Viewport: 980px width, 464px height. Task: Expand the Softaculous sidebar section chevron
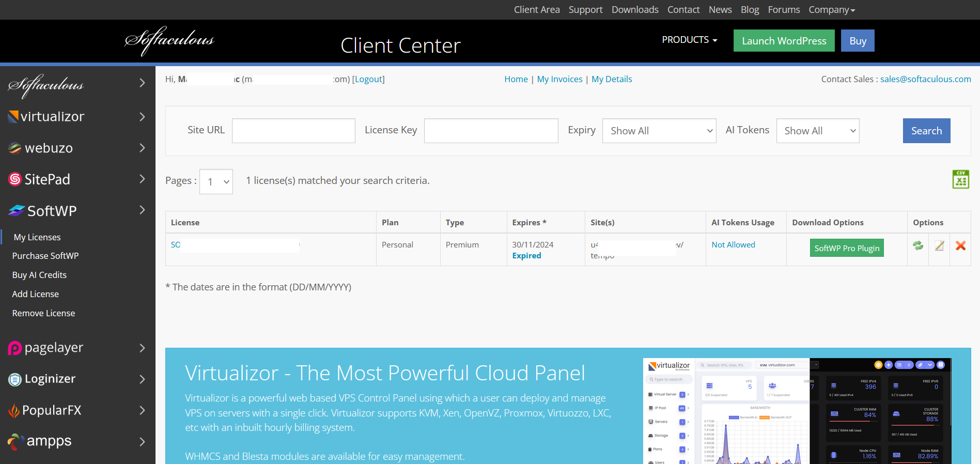(x=142, y=83)
